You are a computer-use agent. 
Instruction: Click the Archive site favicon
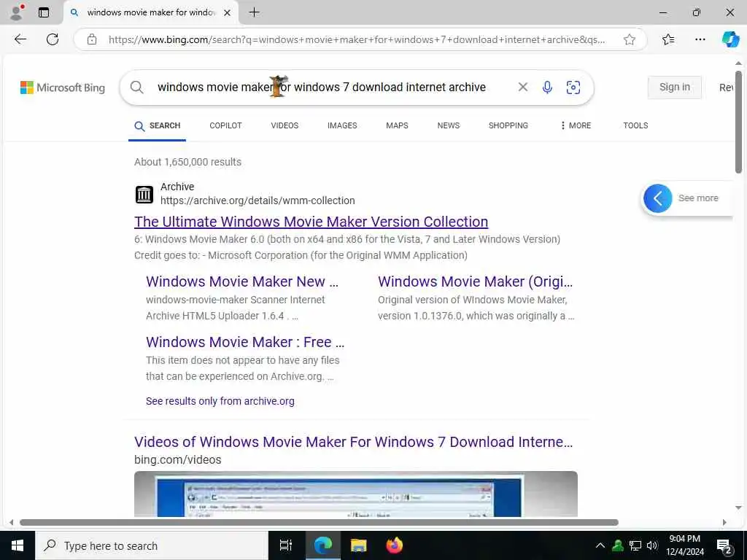pos(144,194)
